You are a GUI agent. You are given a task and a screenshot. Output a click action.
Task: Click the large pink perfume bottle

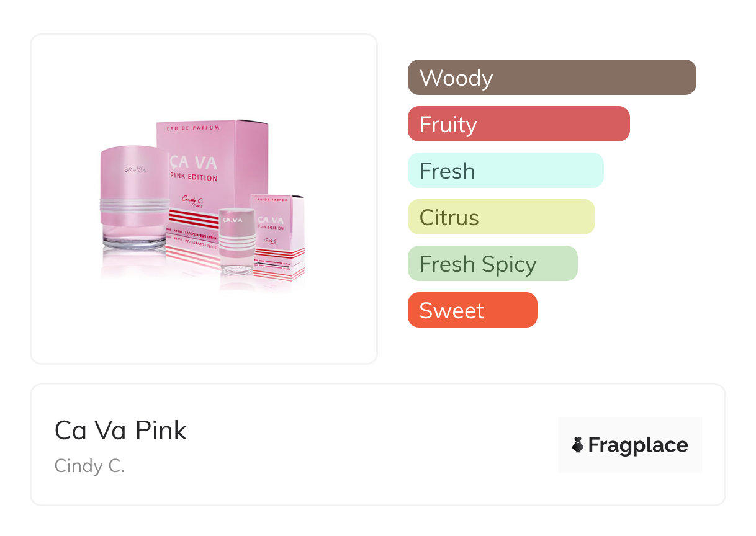point(133,199)
